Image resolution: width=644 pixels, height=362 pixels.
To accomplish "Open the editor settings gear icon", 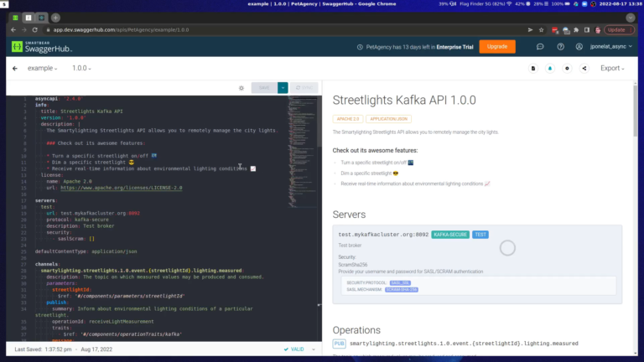I will click(x=241, y=88).
